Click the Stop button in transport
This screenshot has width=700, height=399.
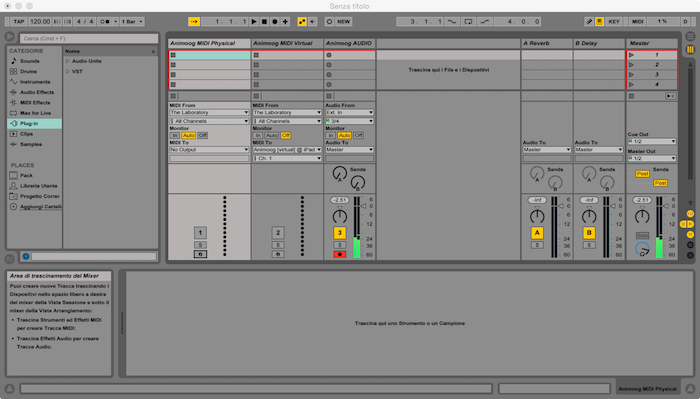tap(264, 21)
